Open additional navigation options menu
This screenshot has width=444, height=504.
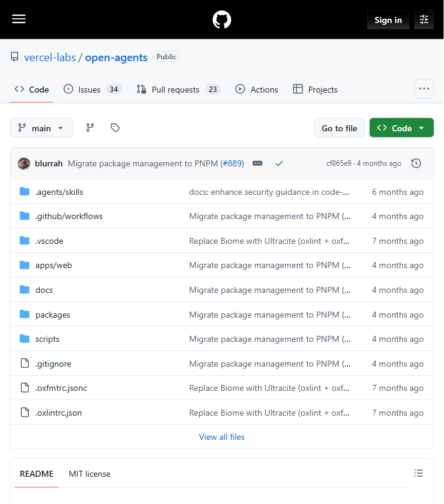[424, 89]
